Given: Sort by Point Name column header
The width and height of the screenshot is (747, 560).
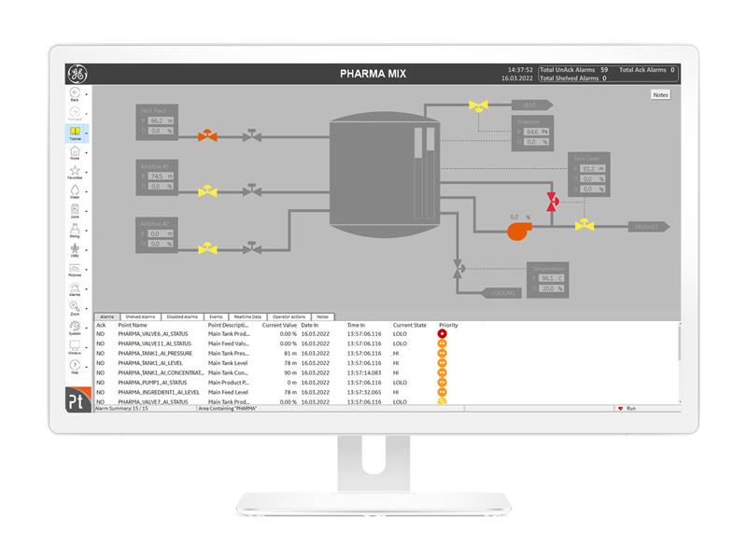Looking at the screenshot, I should click(x=133, y=325).
